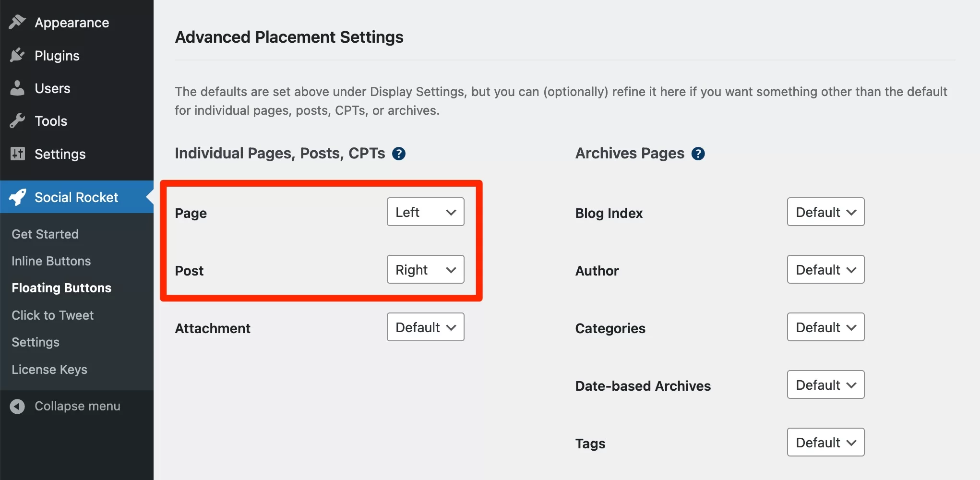This screenshot has width=980, height=480.
Task: Open License Keys submenu page
Action: click(49, 369)
